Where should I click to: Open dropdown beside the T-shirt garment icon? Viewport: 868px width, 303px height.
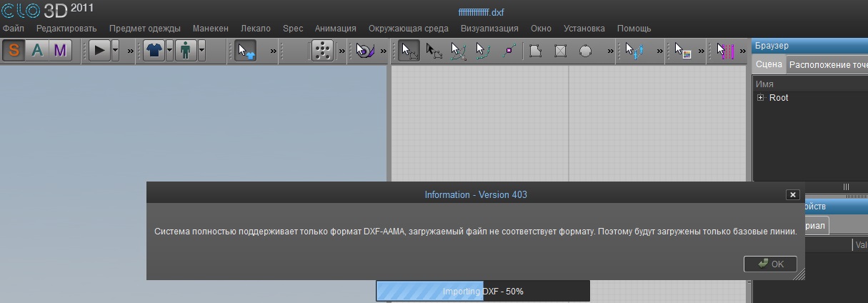click(170, 51)
